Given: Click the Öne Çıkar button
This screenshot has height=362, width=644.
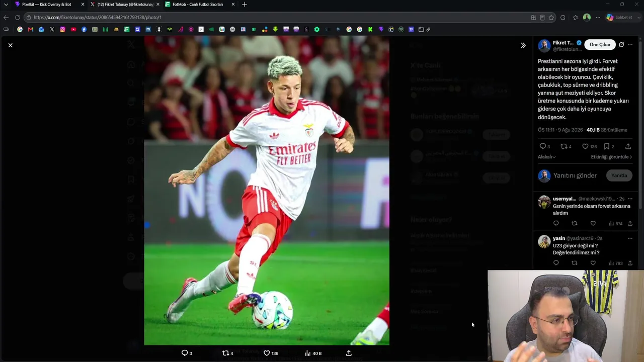Looking at the screenshot, I should [x=600, y=45].
